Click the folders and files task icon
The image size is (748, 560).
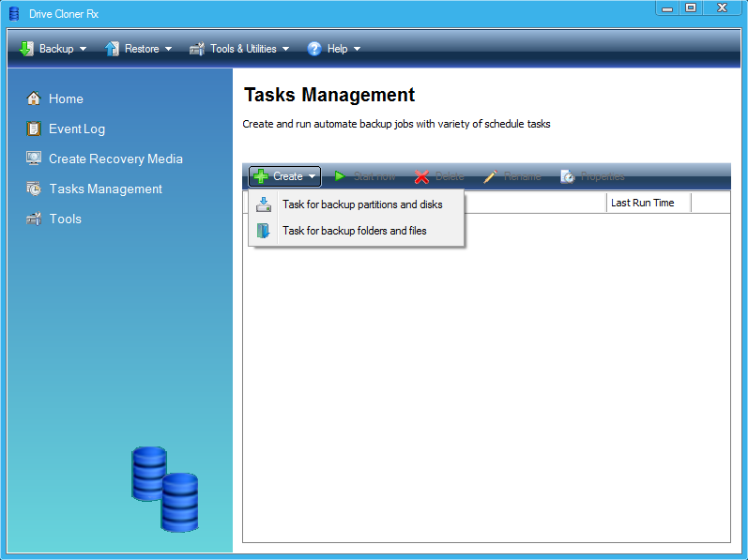[x=264, y=231]
